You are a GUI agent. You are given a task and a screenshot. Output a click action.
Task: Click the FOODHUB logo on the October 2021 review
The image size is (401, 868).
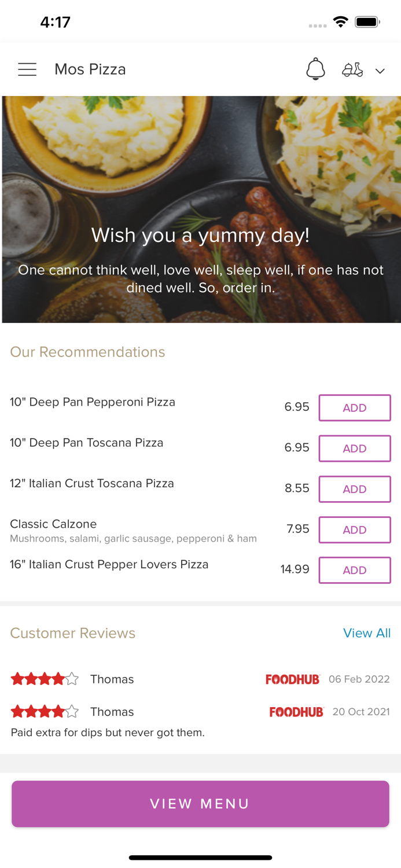point(297,712)
